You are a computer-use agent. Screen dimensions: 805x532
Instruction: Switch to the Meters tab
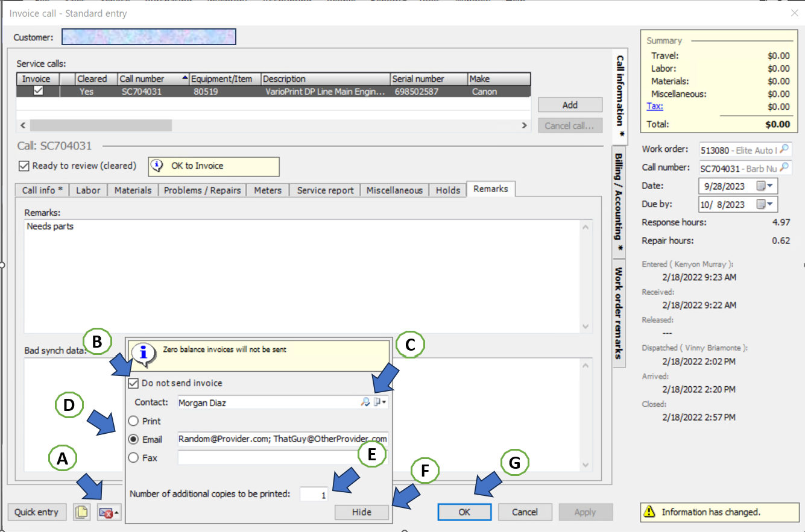click(267, 190)
